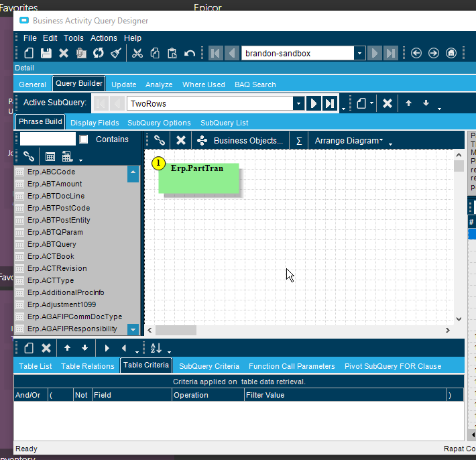The width and height of the screenshot is (476, 460).
Task: Click the Back navigation arrow icon
Action: pos(416,54)
